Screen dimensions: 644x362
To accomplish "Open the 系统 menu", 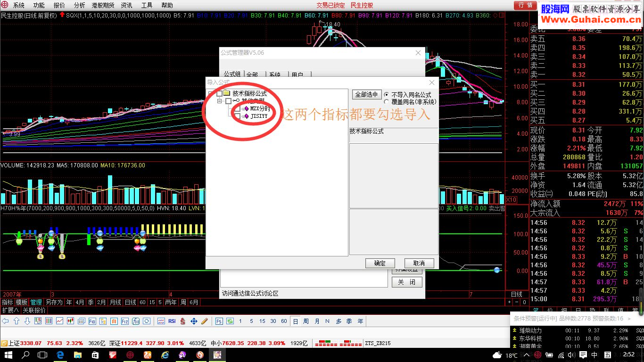I will [x=19, y=5].
